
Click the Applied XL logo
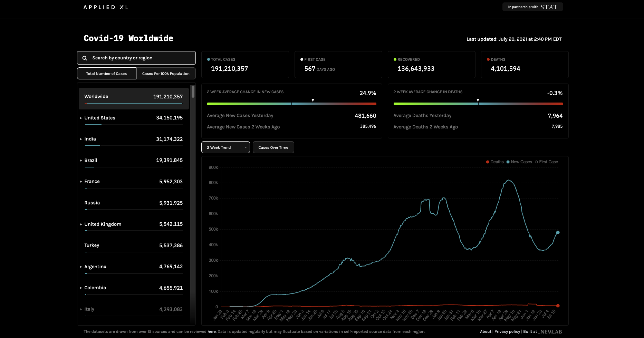point(106,7)
